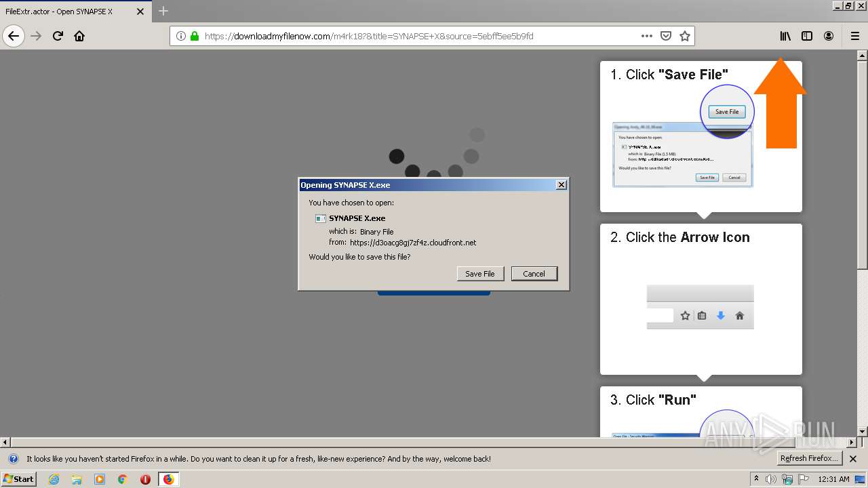This screenshot has height=488, width=868.
Task: Open Windows Media Player from taskbar
Action: [100, 479]
